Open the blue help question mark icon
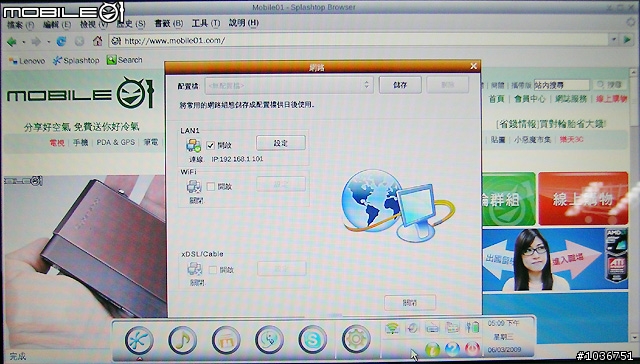640x364 pixels. [x=452, y=350]
